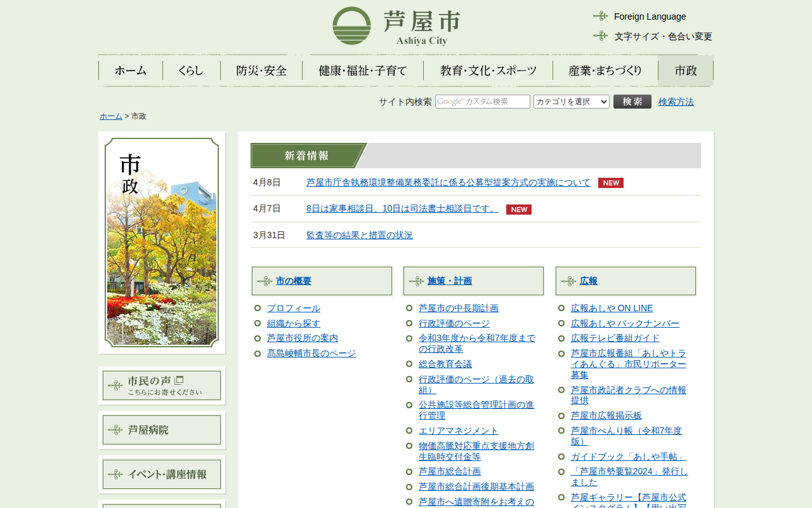Open the 市民の声 banner with external-window icon

162,385
